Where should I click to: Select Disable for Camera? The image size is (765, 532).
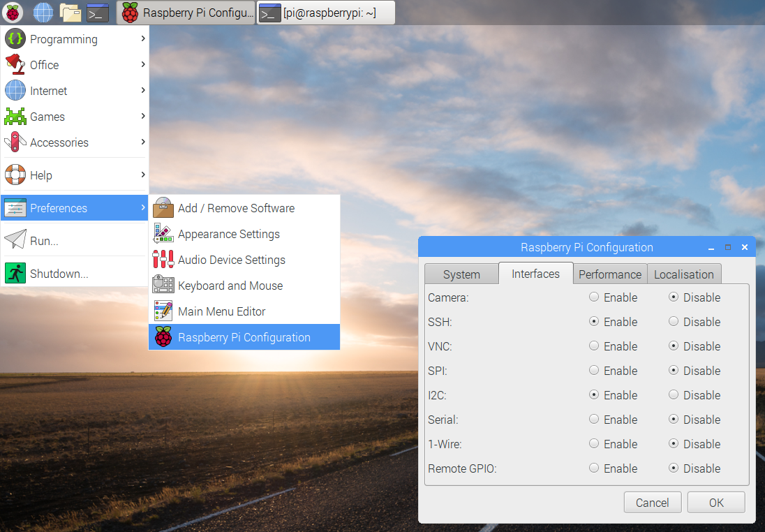tap(674, 297)
